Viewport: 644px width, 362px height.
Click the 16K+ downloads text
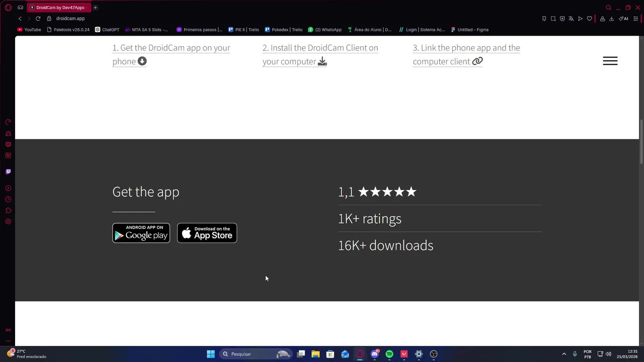[385, 245]
